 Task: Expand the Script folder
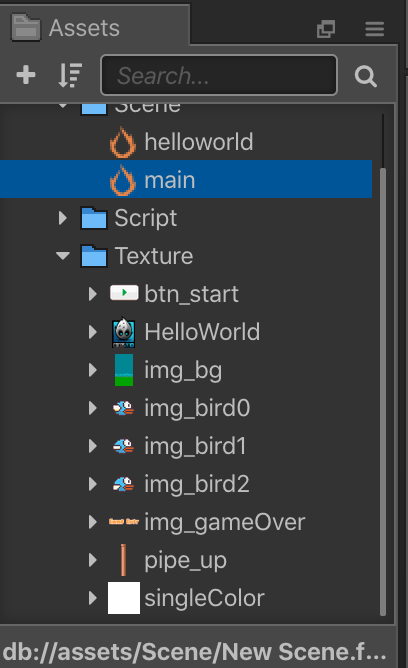pyautogui.click(x=63, y=218)
